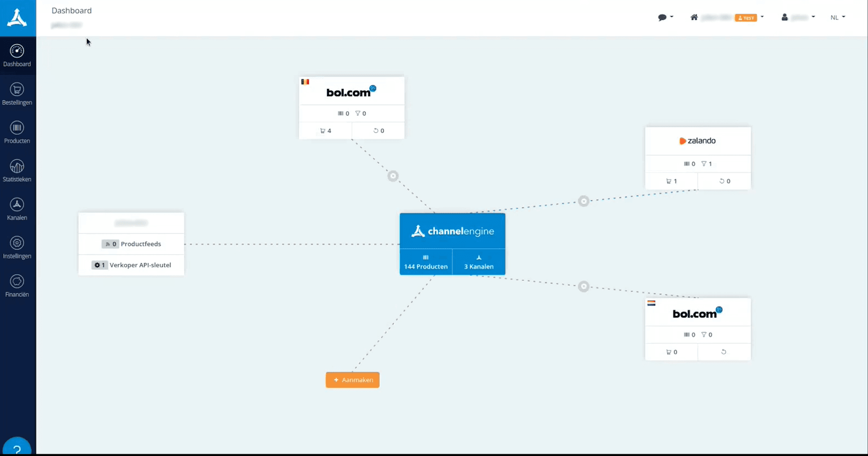Screen dimensions: 868x456
Task: Click the cart orders count 1 on zalando
Action: (672, 181)
